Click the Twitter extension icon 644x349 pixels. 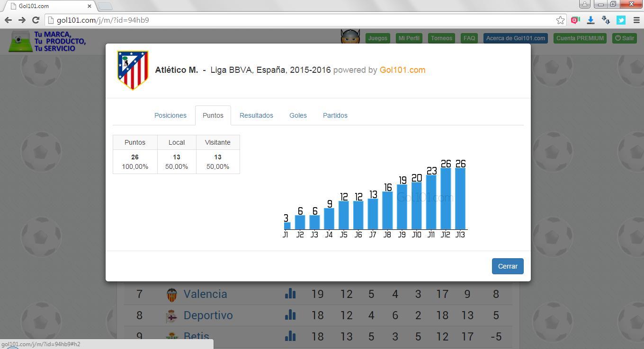click(621, 20)
